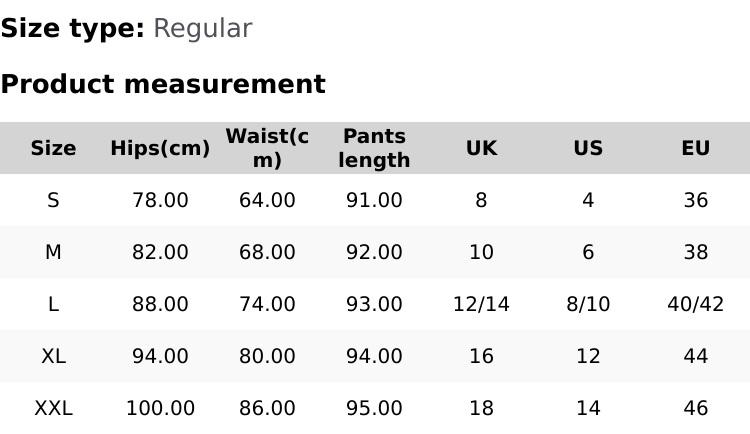
Task: Click the 12/14 UK size cell
Action: pyautogui.click(x=481, y=304)
